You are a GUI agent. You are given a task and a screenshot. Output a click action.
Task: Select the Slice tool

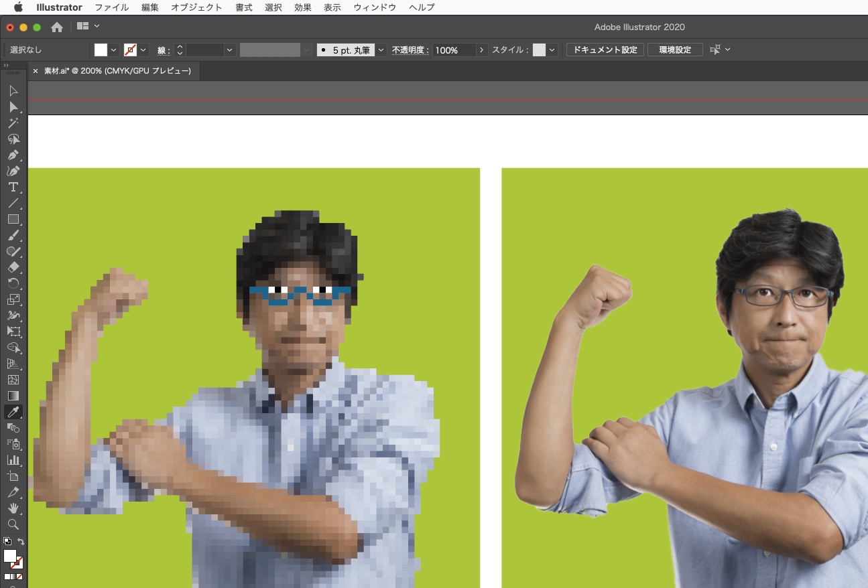tap(13, 492)
